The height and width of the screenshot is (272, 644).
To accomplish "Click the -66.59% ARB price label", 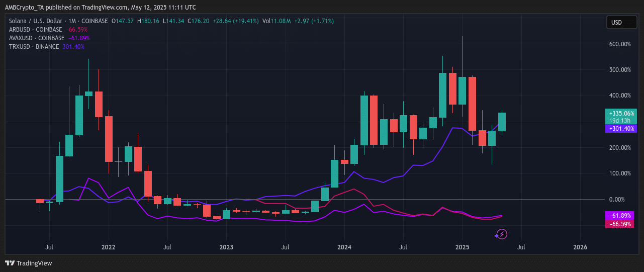I will pos(620,224).
